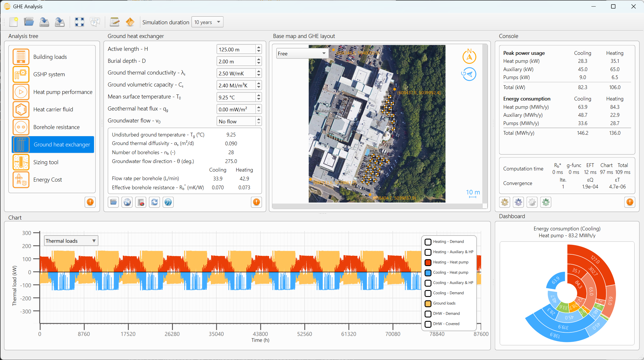The image size is (644, 360).
Task: Click the blue flow lines round icon
Action: pos(168,202)
